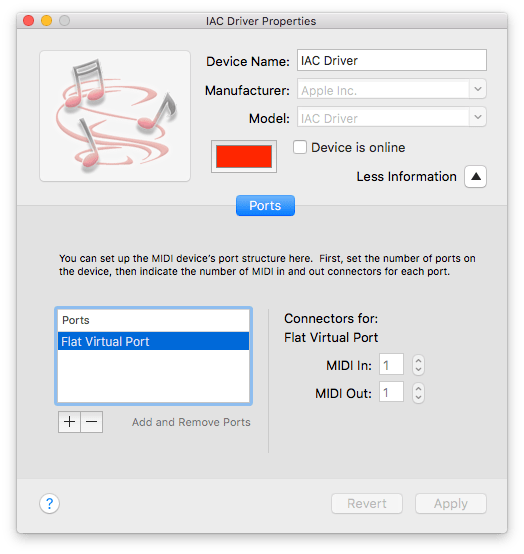Click the MIDI In number field
This screenshot has width=524, height=554.
tap(391, 364)
